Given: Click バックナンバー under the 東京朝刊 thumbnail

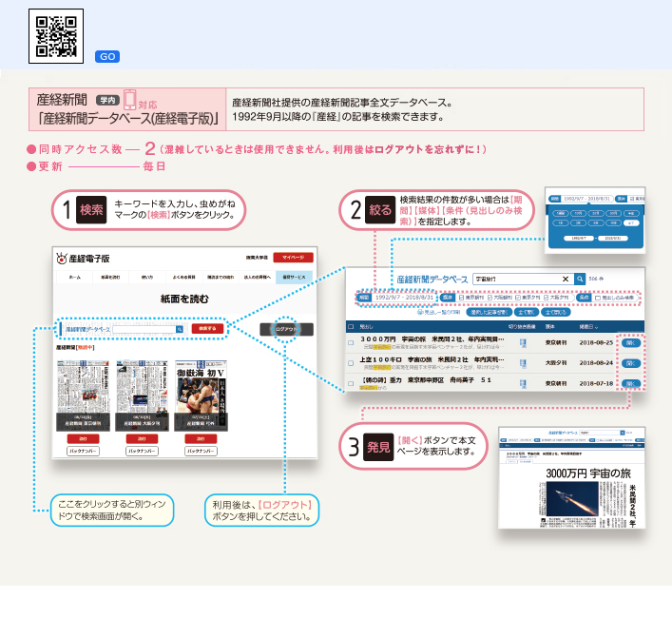Looking at the screenshot, I should point(83,451).
